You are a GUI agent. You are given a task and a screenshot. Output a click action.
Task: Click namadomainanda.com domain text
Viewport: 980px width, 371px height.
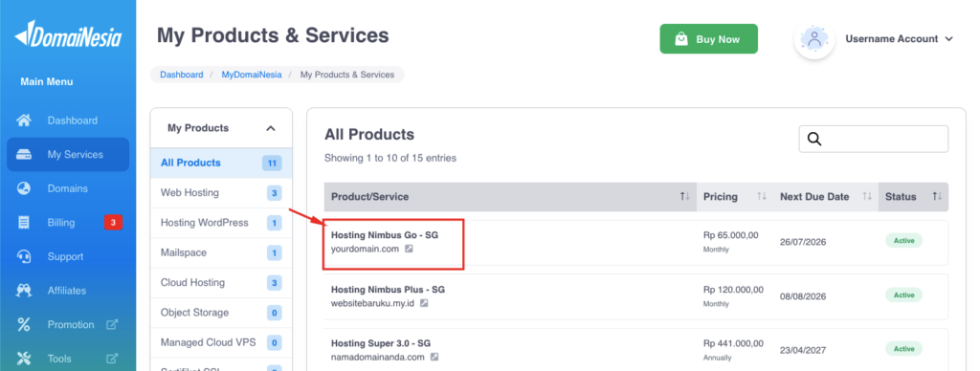point(377,358)
